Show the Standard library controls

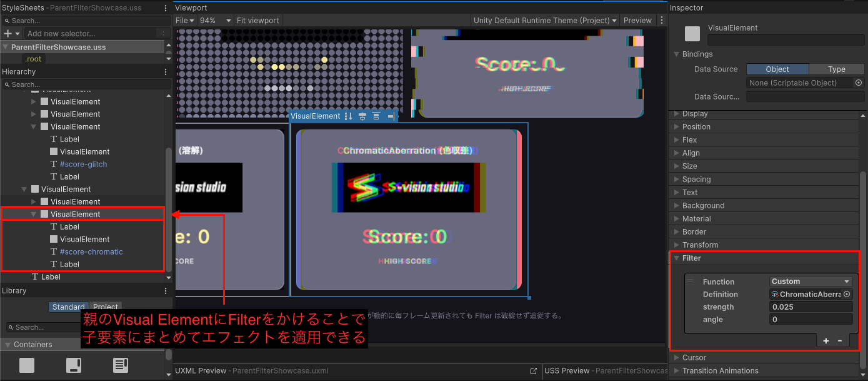pyautogui.click(x=69, y=307)
